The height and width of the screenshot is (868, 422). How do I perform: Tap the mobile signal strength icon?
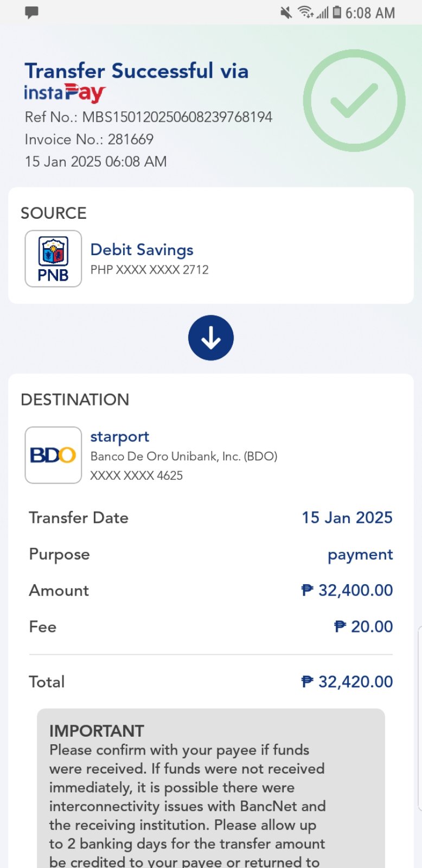point(323,12)
